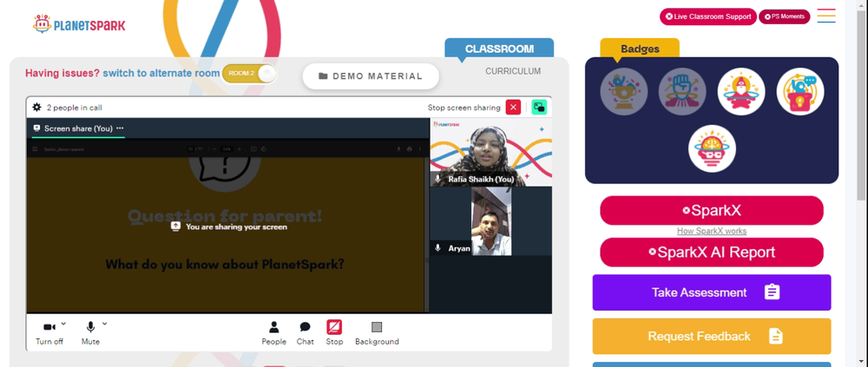Click Take Assessment button
The image size is (868, 367).
coord(712,292)
